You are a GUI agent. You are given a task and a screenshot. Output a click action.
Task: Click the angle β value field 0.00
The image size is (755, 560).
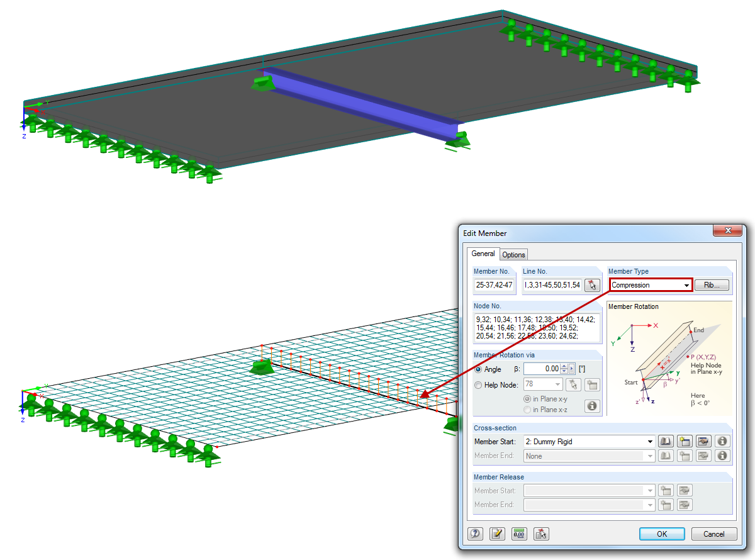coord(542,369)
